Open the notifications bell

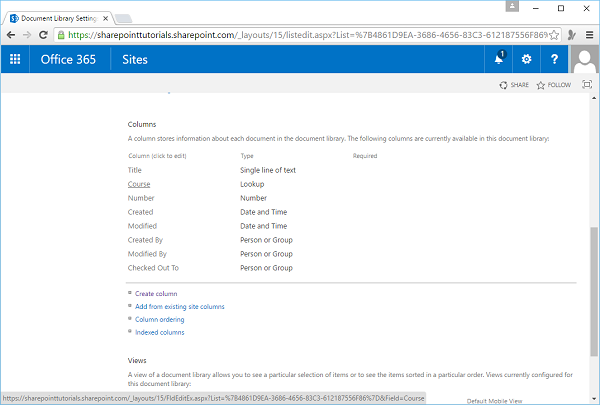[499, 59]
